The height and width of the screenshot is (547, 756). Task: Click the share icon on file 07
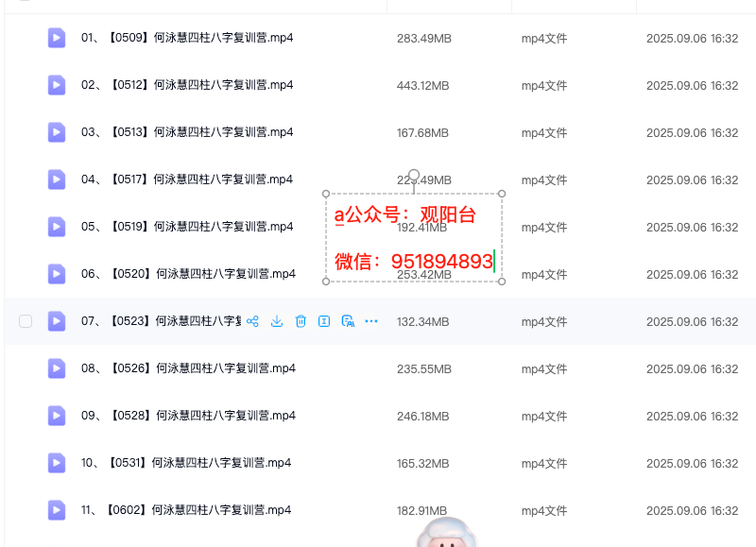coord(253,321)
